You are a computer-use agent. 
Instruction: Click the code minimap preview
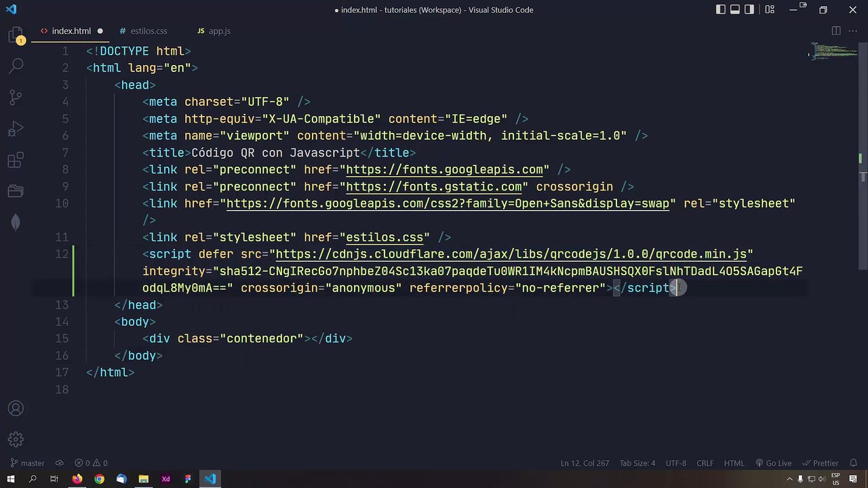pos(835,51)
